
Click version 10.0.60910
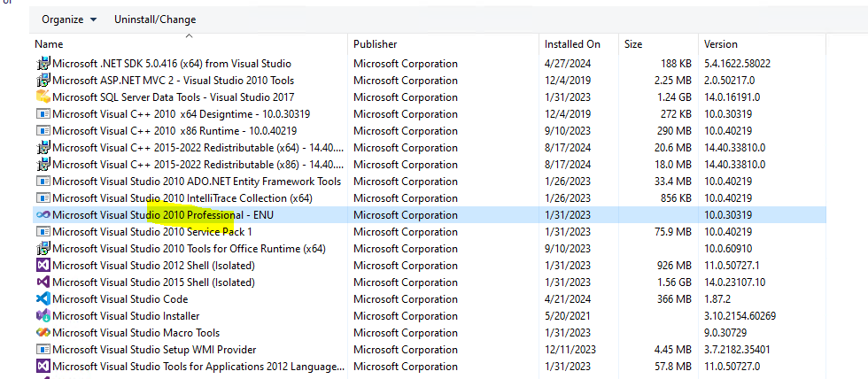click(728, 249)
